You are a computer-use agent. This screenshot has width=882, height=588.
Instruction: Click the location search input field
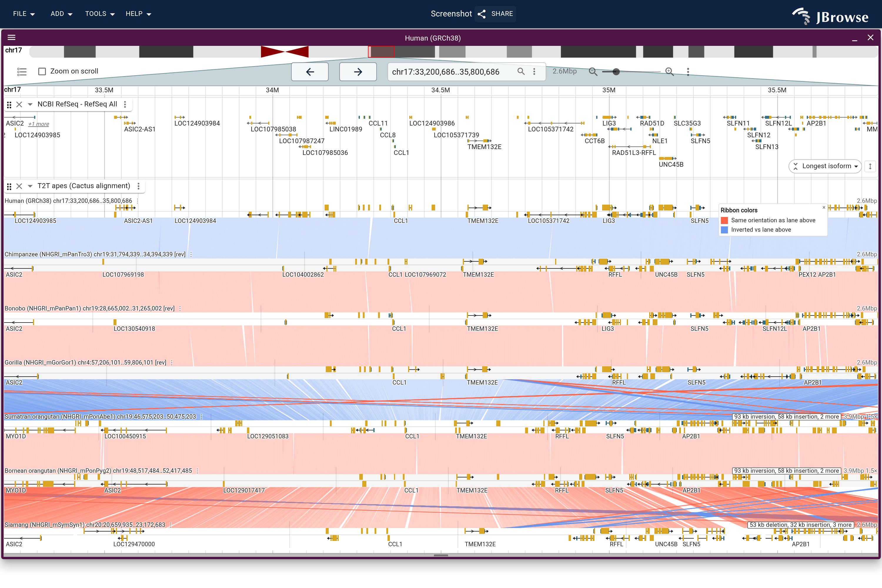click(x=452, y=72)
